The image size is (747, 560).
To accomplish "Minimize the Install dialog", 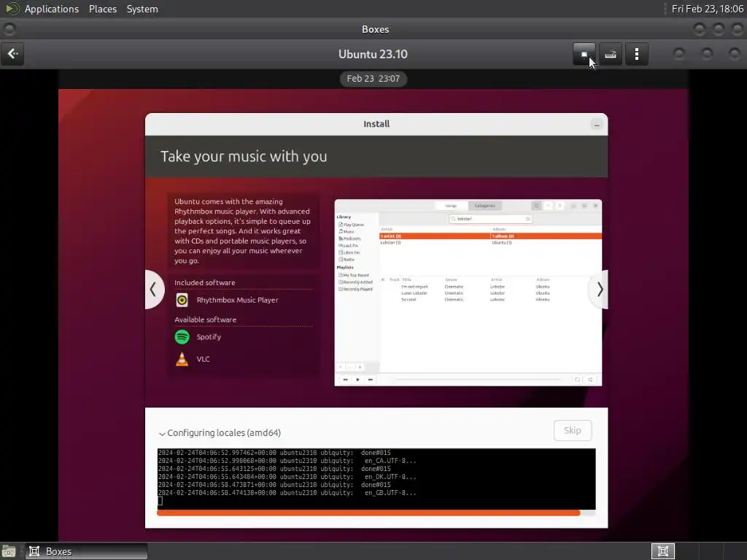I will pyautogui.click(x=597, y=125).
